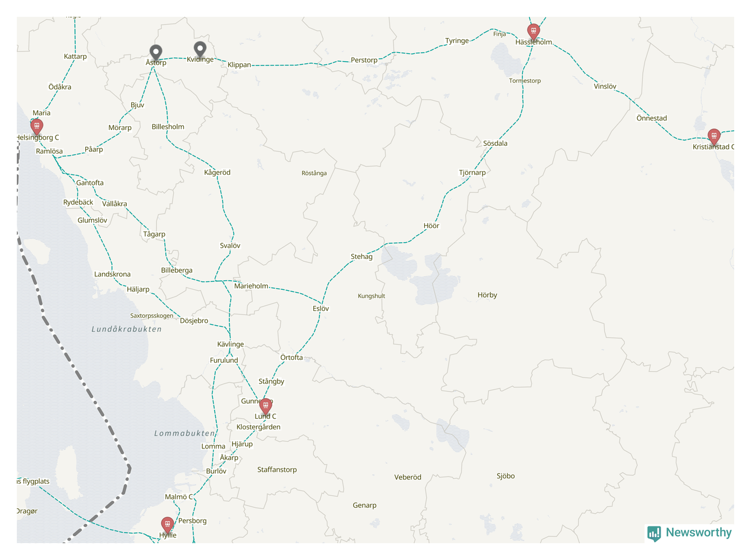Click the gray pin marker at Åstorp
Viewport: 751px width, 560px height.
tap(156, 53)
